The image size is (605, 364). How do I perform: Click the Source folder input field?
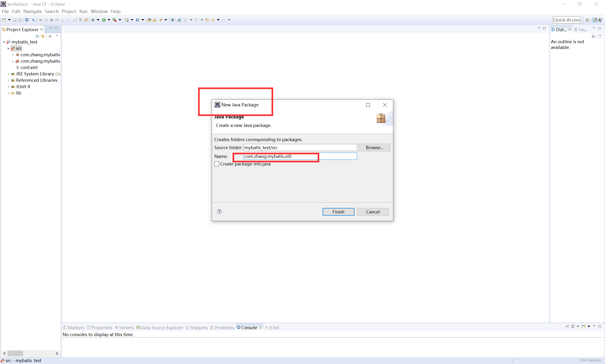tap(300, 147)
